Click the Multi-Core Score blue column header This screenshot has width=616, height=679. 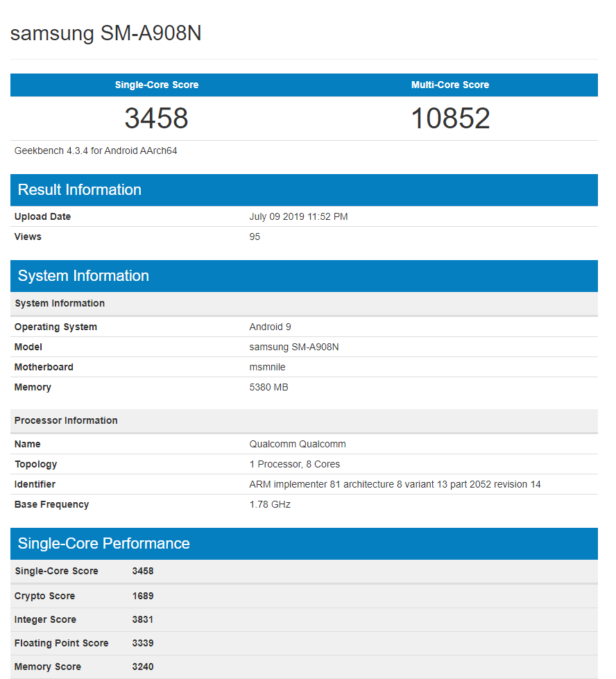tap(450, 85)
